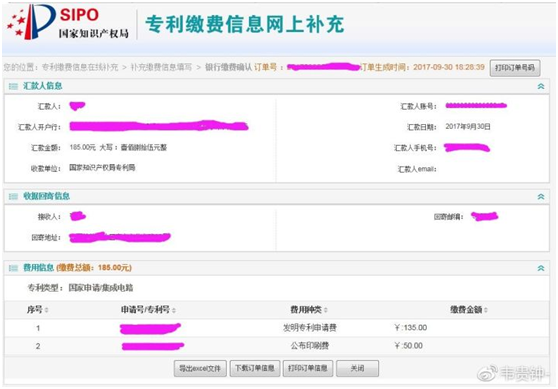Select 收款单位 value 国家知识产权局专利局
Viewport: 558px width, 389px height.
[x=102, y=168]
